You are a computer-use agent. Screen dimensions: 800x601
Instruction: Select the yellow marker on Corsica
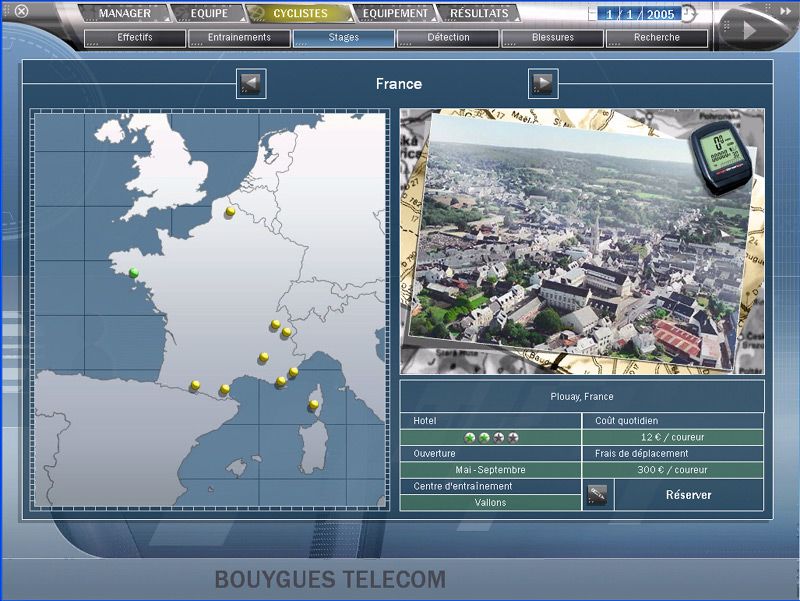click(x=313, y=405)
